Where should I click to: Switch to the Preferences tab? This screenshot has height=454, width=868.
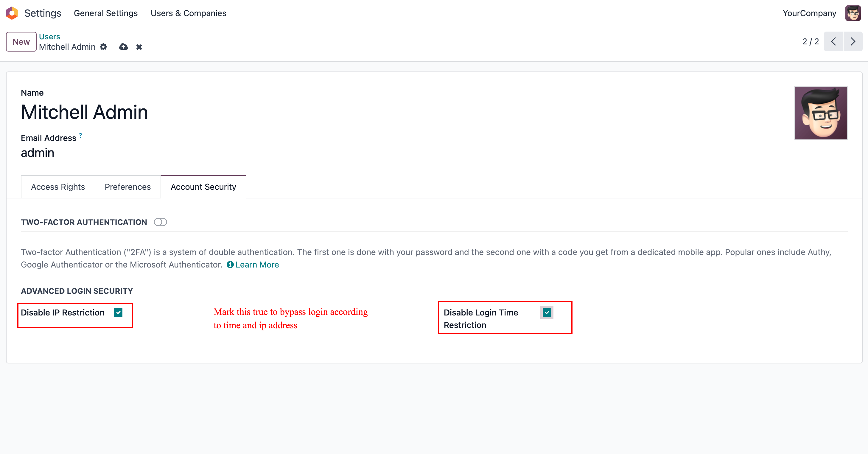[128, 187]
